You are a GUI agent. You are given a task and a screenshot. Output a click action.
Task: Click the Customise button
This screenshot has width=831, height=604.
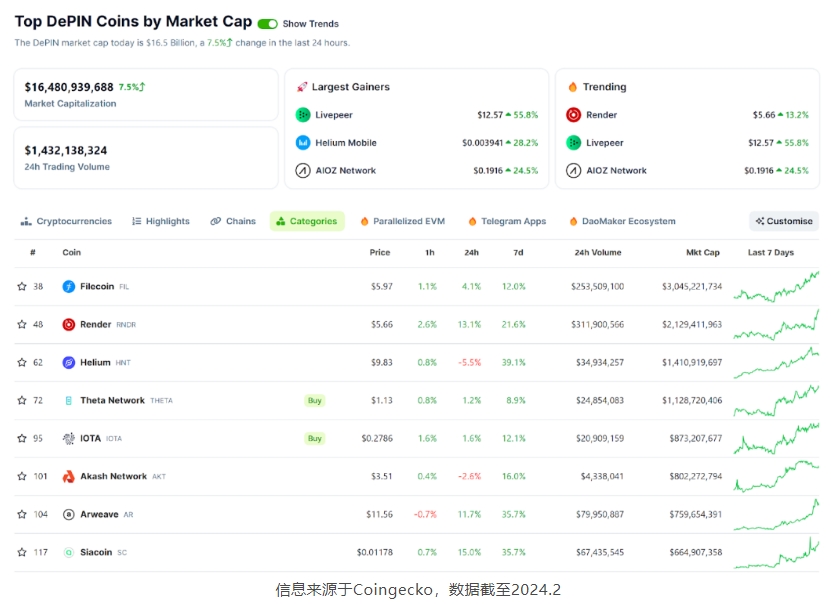click(784, 221)
